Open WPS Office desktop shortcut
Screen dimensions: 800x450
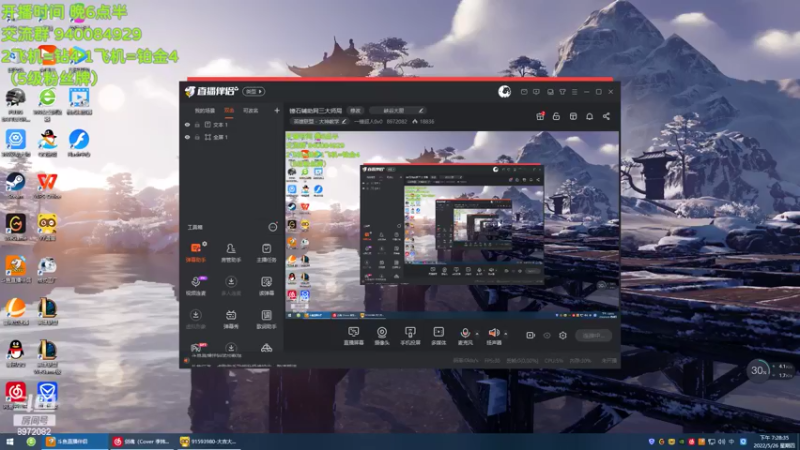point(47,185)
